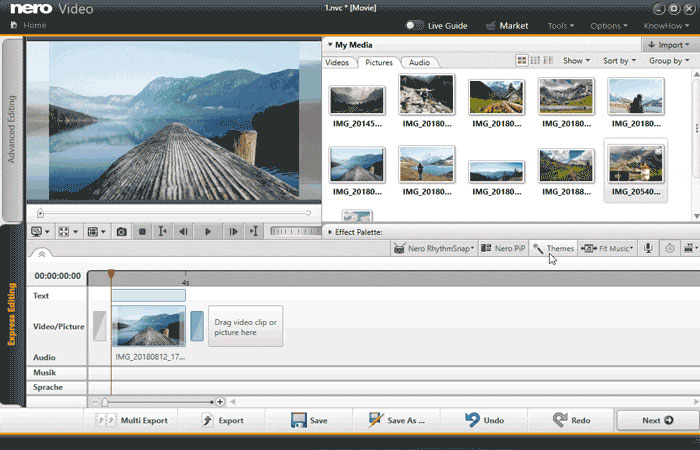Click the Multi Export button
Image resolution: width=700 pixels, height=450 pixels.
point(133,420)
